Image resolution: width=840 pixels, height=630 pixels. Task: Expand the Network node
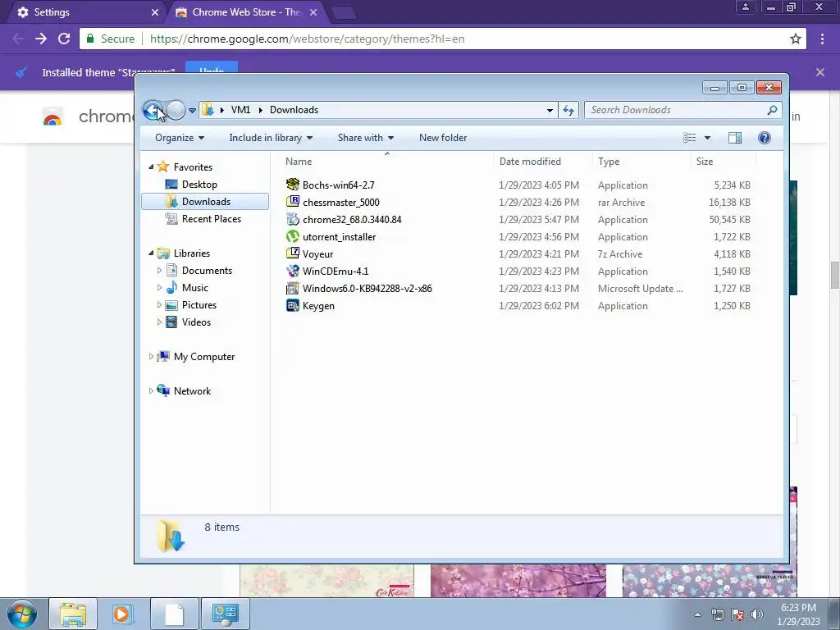pyautogui.click(x=151, y=391)
